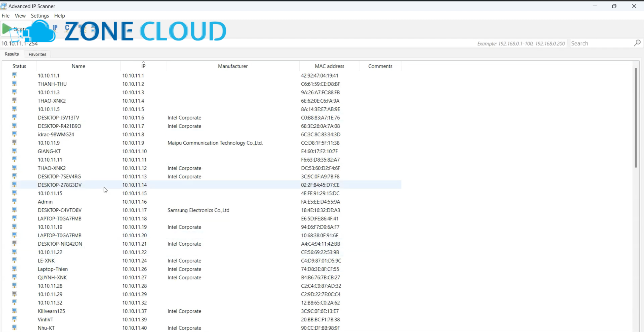Select the status icon for THANH-THU
This screenshot has height=332, width=644.
pyautogui.click(x=15, y=83)
